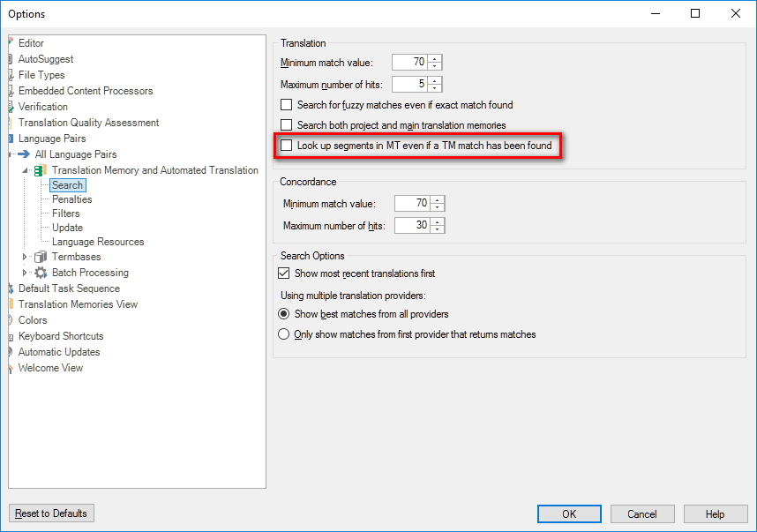Expand the Batch Processing tree node

(26, 273)
